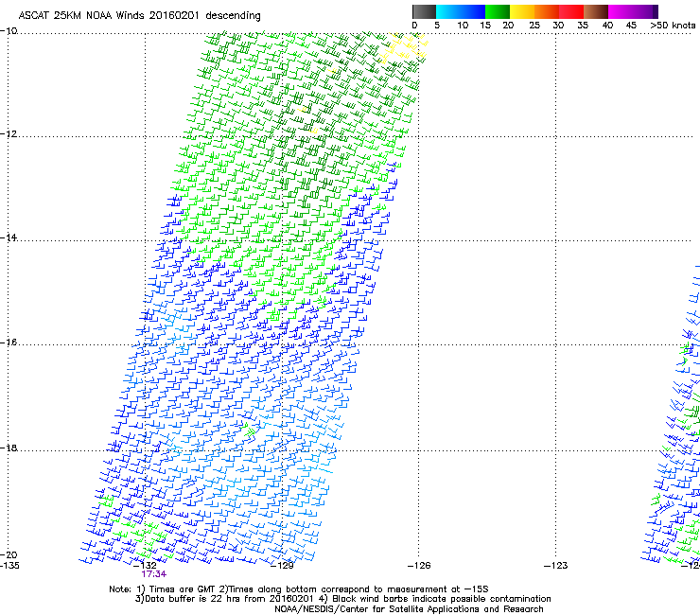Click the longitude label -135
Viewport: 700px width, 615px height.
click(9, 566)
